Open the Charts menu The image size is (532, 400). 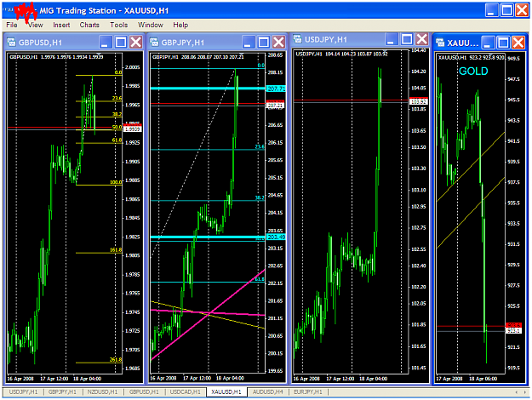click(89, 25)
